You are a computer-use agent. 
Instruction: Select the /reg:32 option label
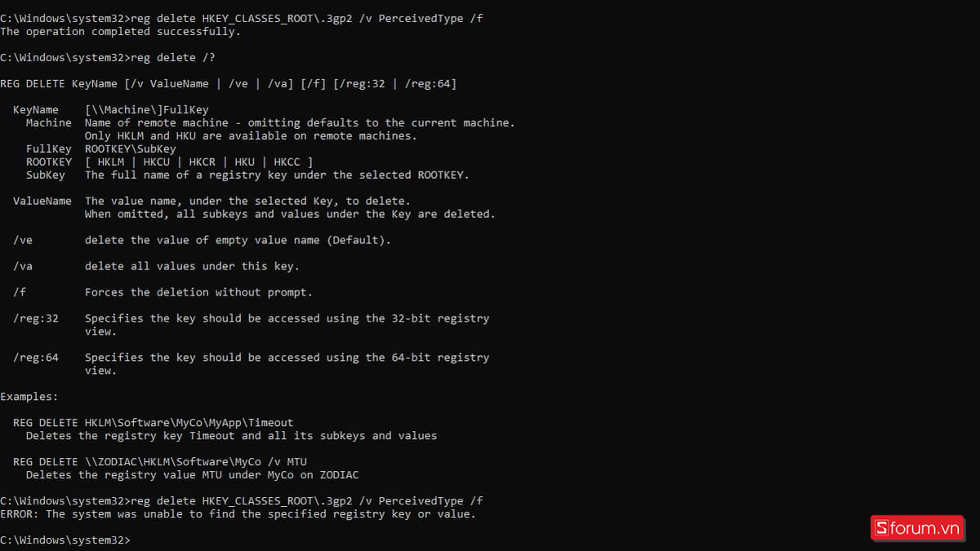[x=36, y=318]
